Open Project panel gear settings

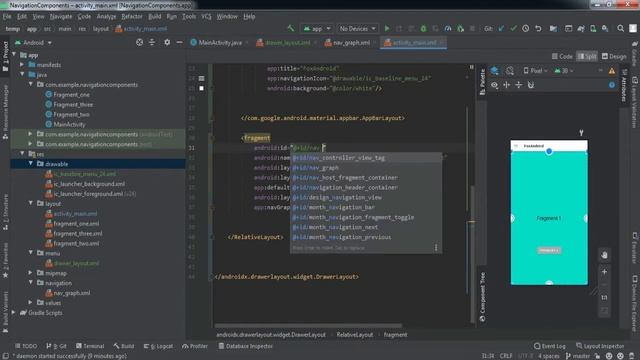[x=167, y=42]
